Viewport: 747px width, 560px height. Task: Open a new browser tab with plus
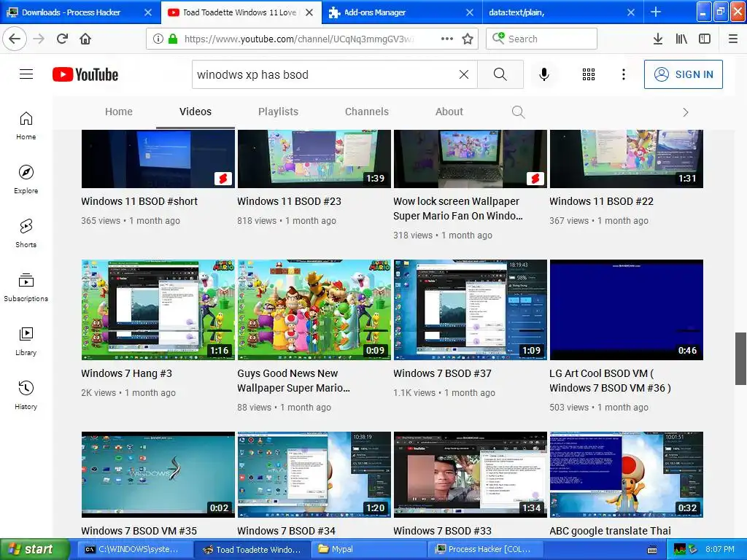(x=656, y=12)
